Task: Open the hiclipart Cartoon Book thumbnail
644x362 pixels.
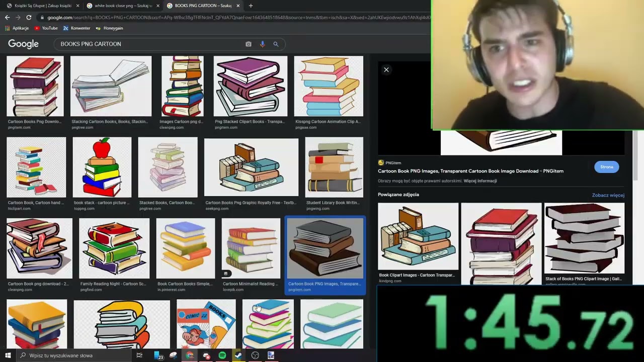Action: 36,167
